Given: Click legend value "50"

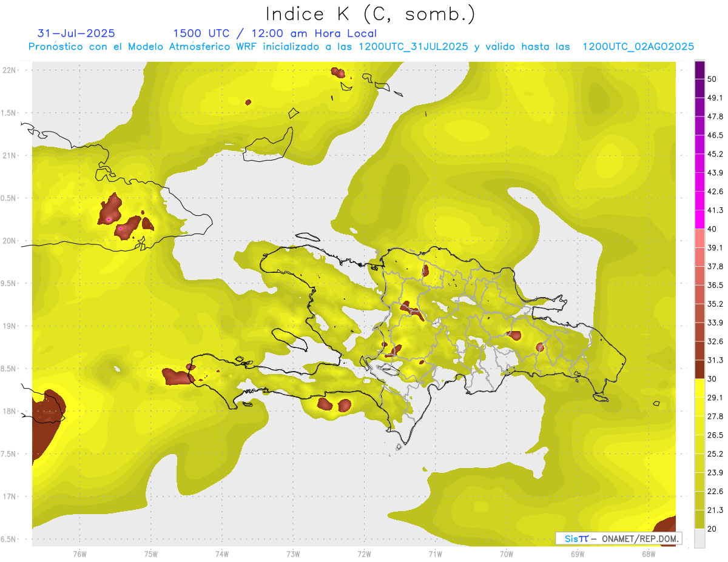Looking at the screenshot, I should pos(713,79).
